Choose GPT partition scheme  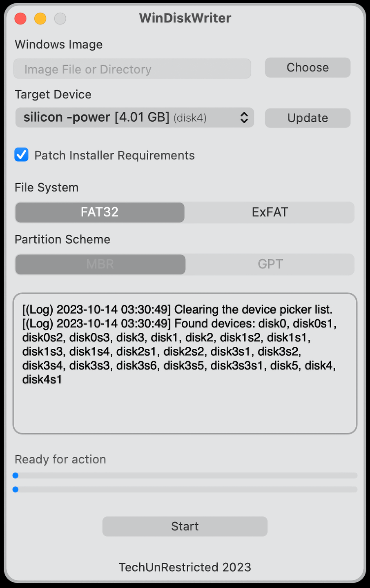click(x=270, y=264)
